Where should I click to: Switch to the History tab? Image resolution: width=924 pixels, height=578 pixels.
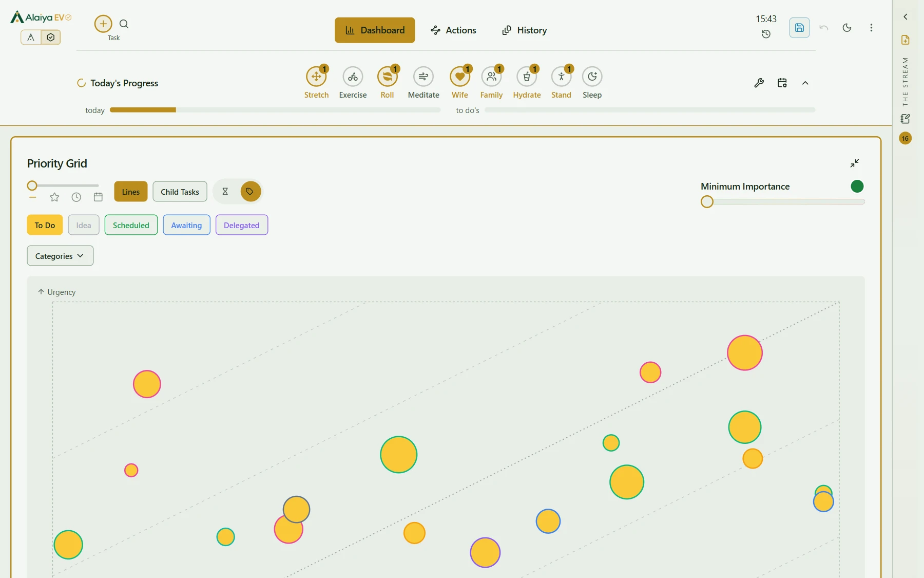point(525,30)
